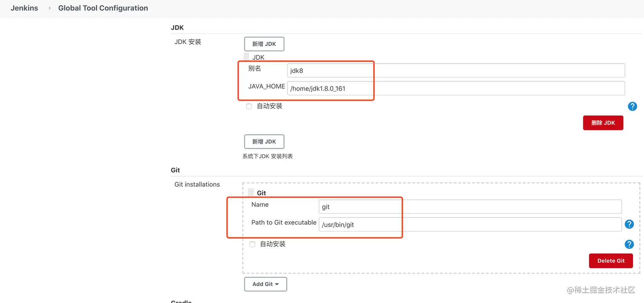Open help for JDK auto-install option
The height and width of the screenshot is (303, 644).
pyautogui.click(x=632, y=107)
